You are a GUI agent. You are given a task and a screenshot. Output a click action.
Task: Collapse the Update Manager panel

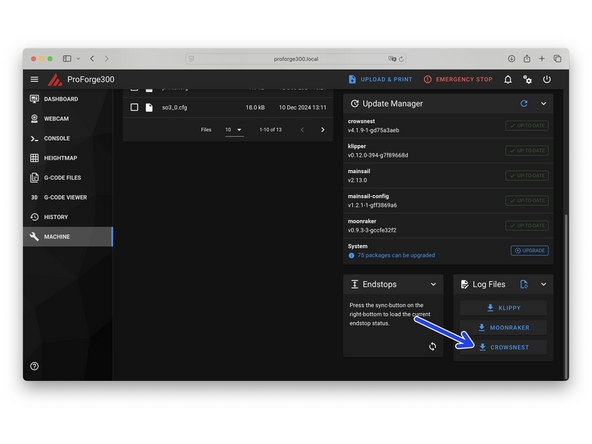[x=543, y=103]
